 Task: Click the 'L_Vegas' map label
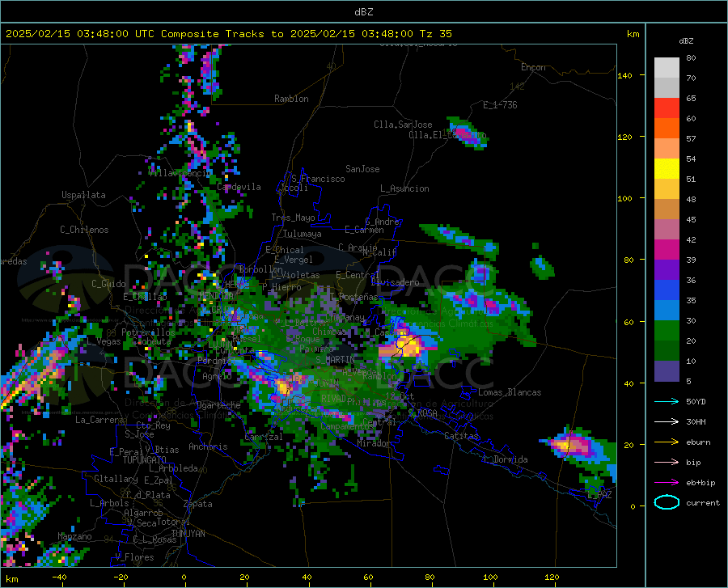104,341
